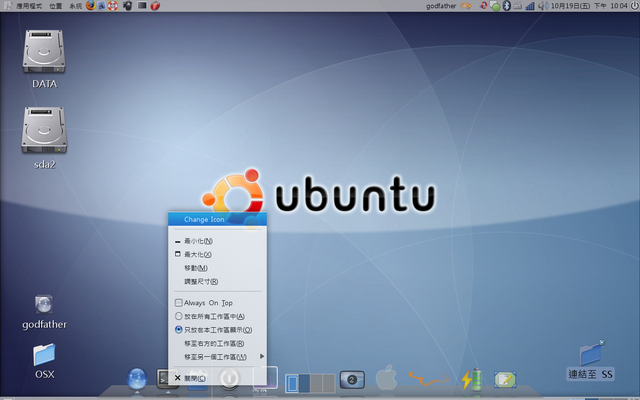Viewport: 640px width, 400px height.
Task: Click the date 10月19日(五) in panel
Action: (x=571, y=6)
